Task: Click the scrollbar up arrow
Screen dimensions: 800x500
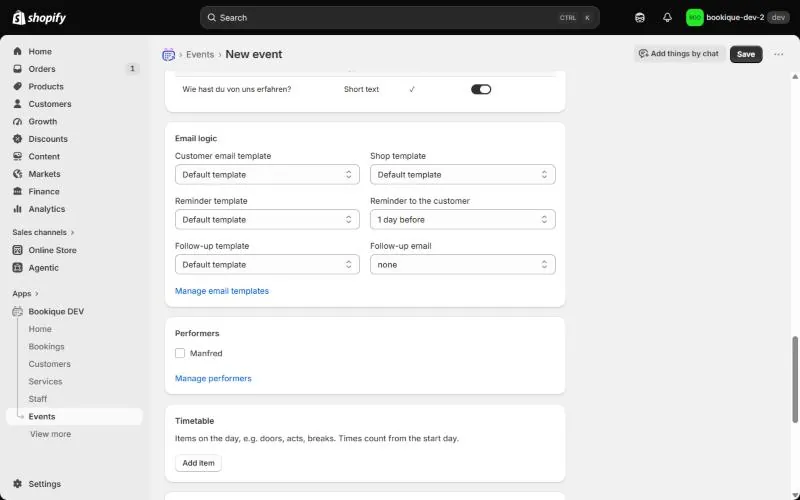Action: (795, 77)
